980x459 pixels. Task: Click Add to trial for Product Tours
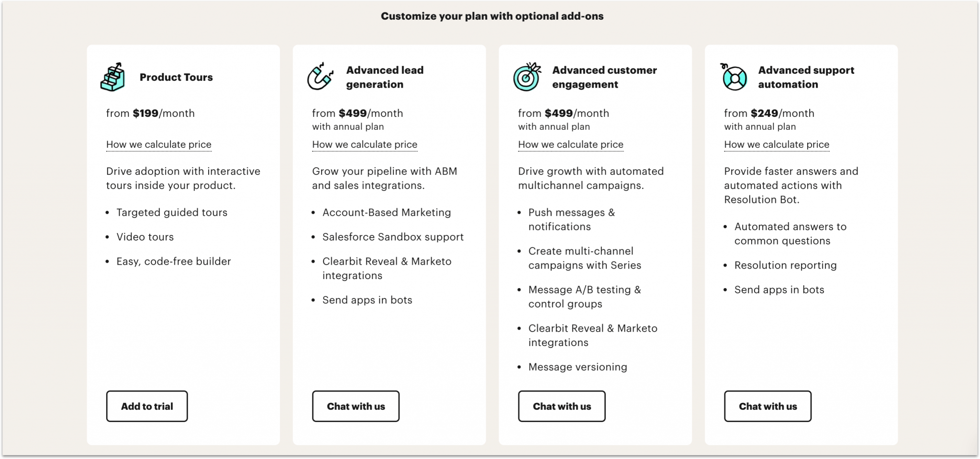pos(146,406)
